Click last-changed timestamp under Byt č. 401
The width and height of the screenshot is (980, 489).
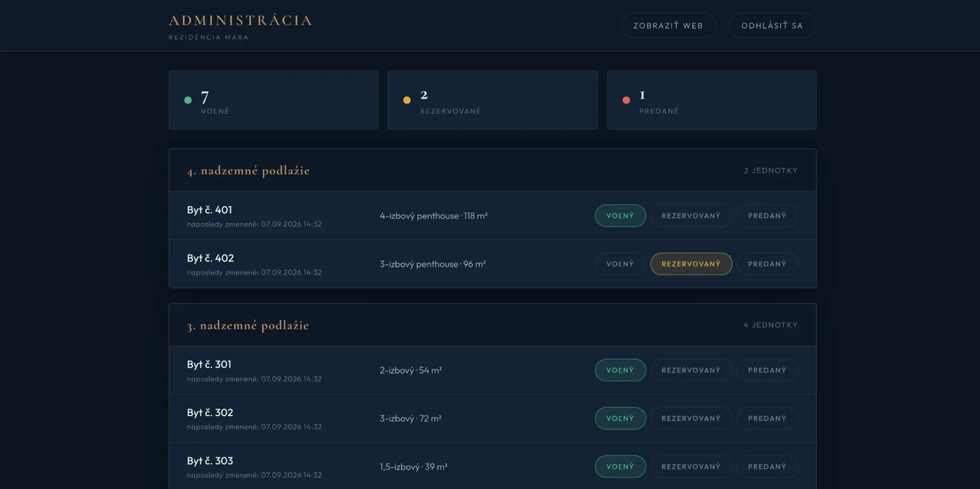254,225
